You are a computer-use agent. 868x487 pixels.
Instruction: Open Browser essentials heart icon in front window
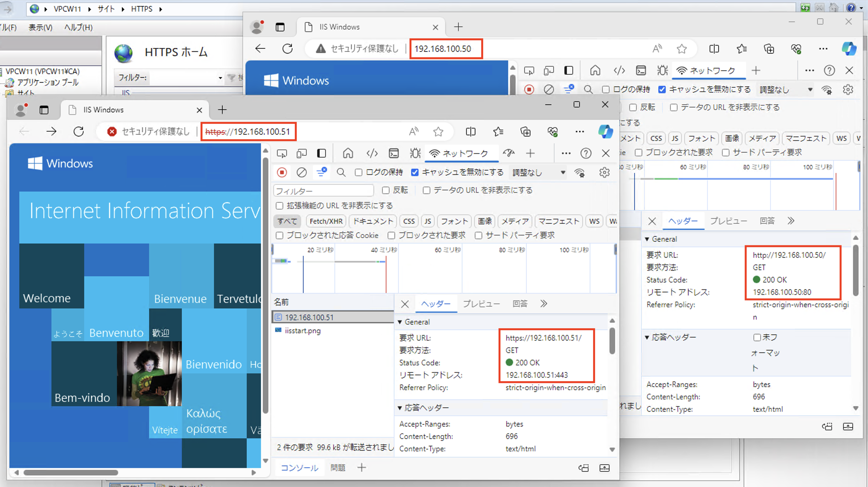tap(553, 131)
